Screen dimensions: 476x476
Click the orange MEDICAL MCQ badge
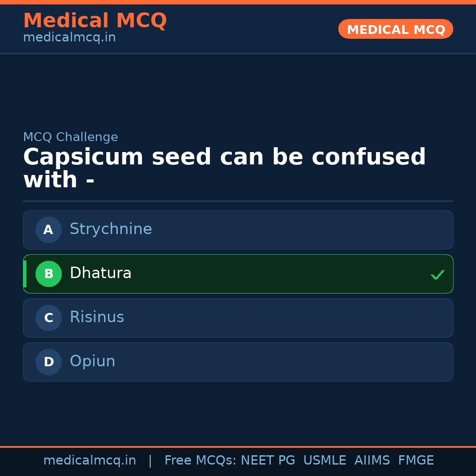pyautogui.click(x=396, y=29)
